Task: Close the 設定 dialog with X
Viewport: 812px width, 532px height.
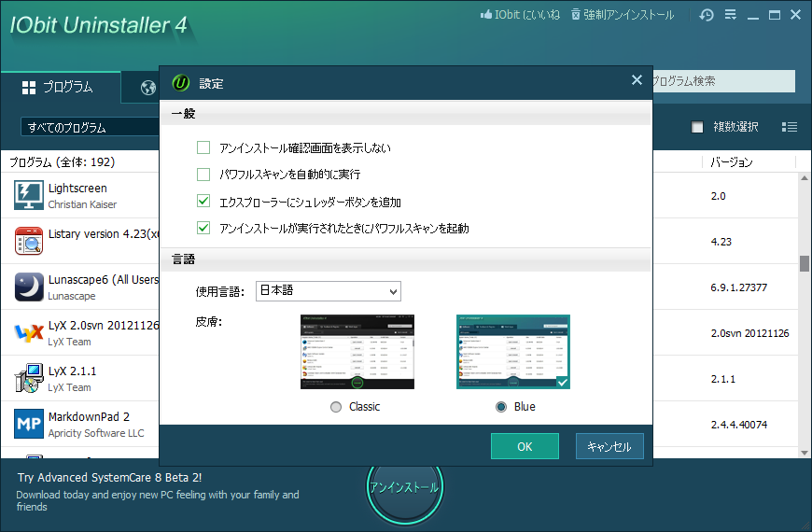Action: (x=637, y=79)
